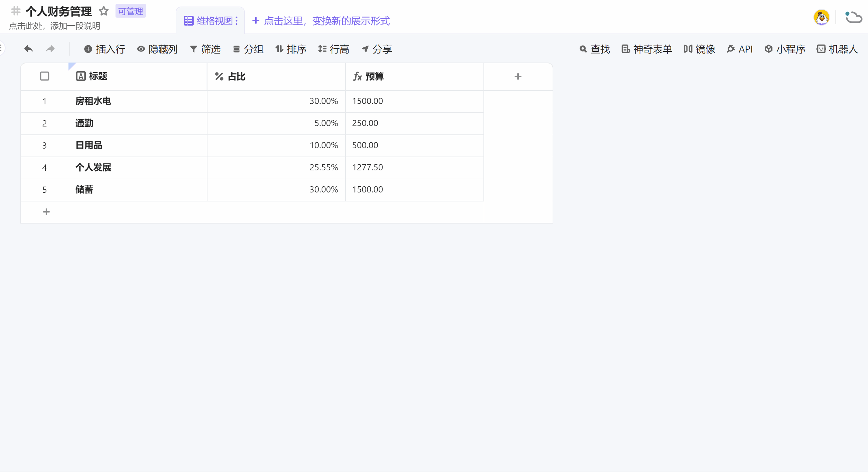Expand the 预算 formula column options
The height and width of the screenshot is (472, 868).
click(x=375, y=77)
